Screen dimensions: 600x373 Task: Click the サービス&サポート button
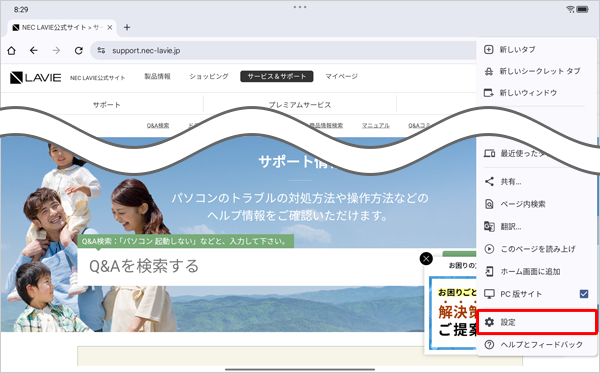pos(277,77)
